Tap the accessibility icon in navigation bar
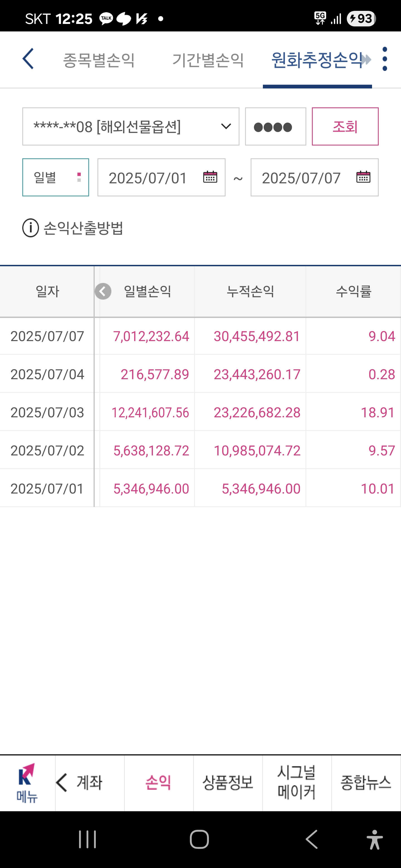The width and height of the screenshot is (401, 868). tap(374, 839)
